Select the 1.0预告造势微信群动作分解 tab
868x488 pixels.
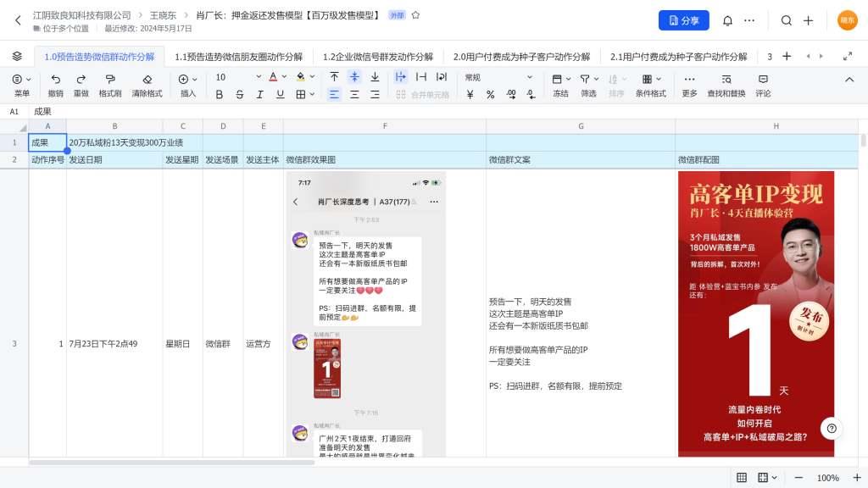pos(100,57)
